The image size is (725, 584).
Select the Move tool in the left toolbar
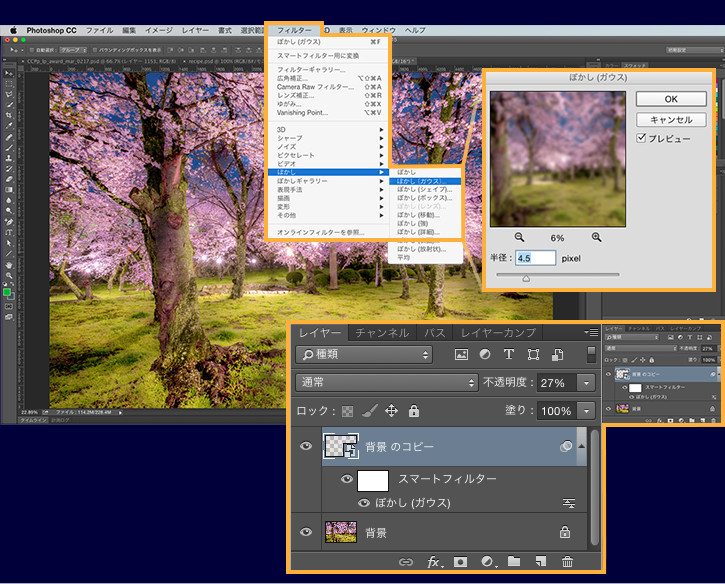[9, 74]
